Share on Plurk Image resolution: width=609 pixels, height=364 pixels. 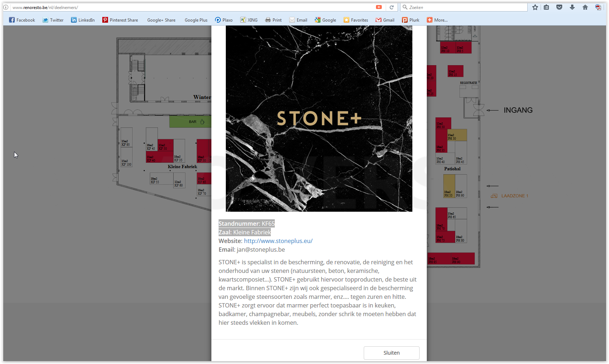click(x=411, y=20)
